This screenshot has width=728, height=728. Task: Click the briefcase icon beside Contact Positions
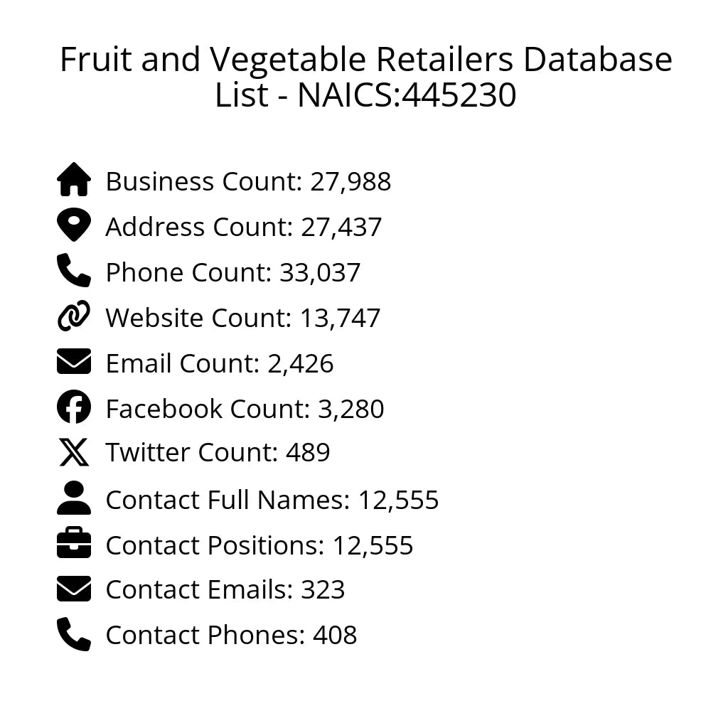(74, 544)
